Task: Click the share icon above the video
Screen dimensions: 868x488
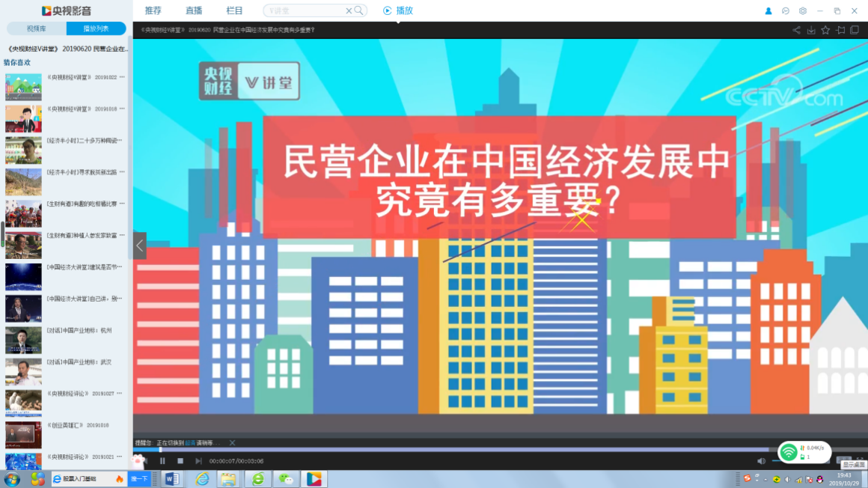Action: (797, 30)
